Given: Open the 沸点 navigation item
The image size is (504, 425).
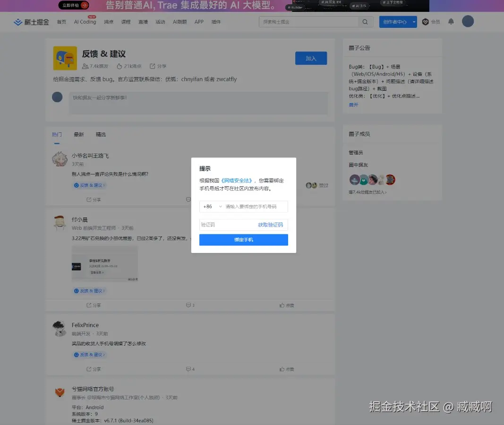Looking at the screenshot, I should click(108, 21).
